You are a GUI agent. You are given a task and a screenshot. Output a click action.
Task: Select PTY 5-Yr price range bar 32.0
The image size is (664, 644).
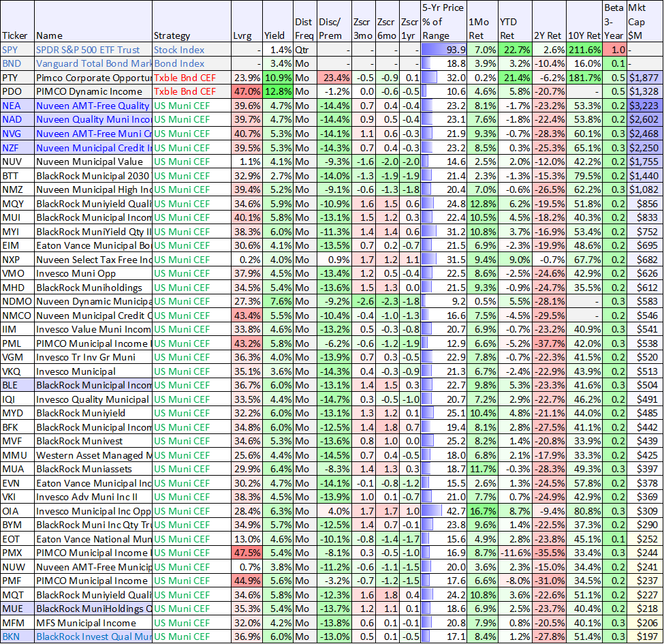click(x=444, y=78)
